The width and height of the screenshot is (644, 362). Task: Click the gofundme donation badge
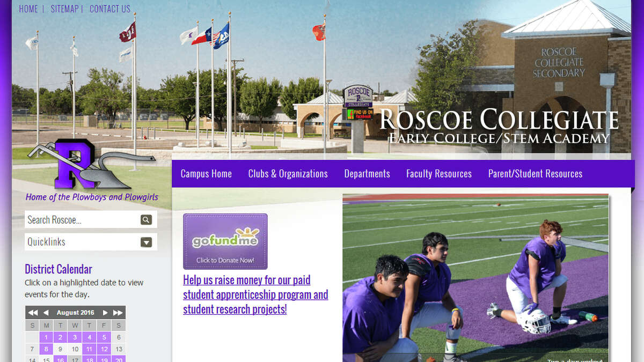(225, 241)
